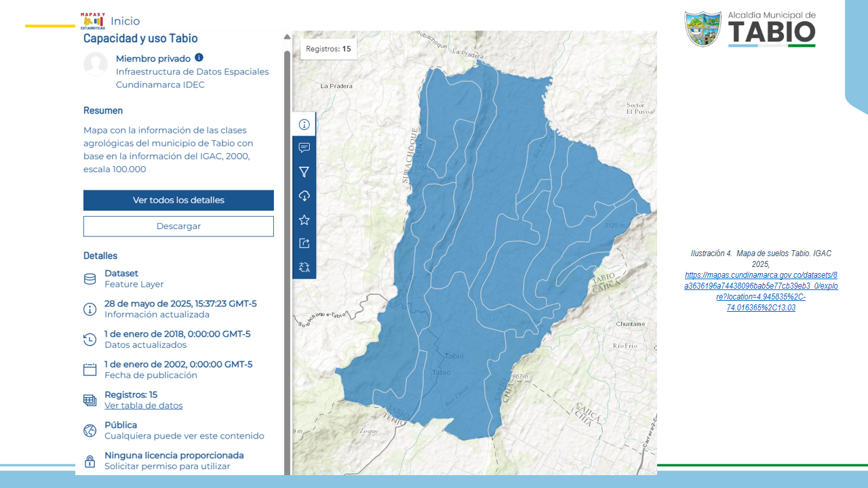The height and width of the screenshot is (488, 868).
Task: Click the filter funnel icon
Action: point(304,172)
